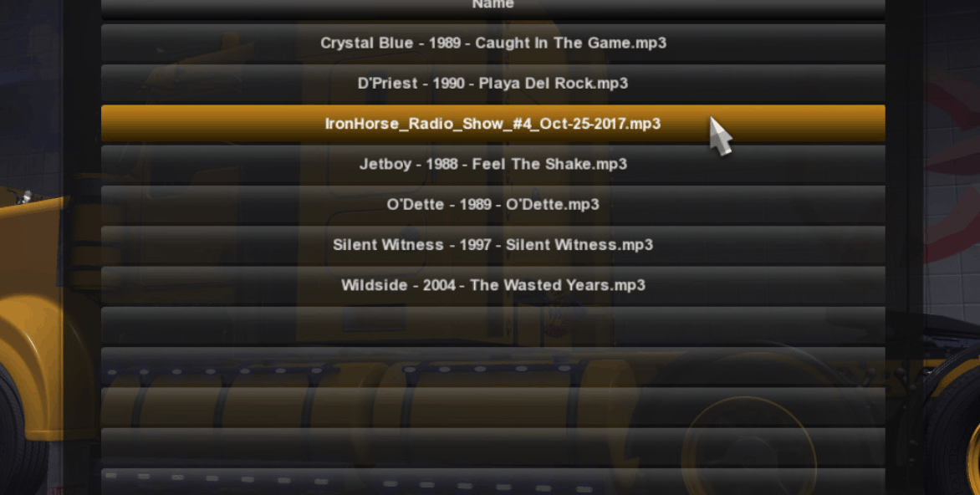Click the first empty row below Wildside
This screenshot has width=980, height=495.
click(493, 325)
